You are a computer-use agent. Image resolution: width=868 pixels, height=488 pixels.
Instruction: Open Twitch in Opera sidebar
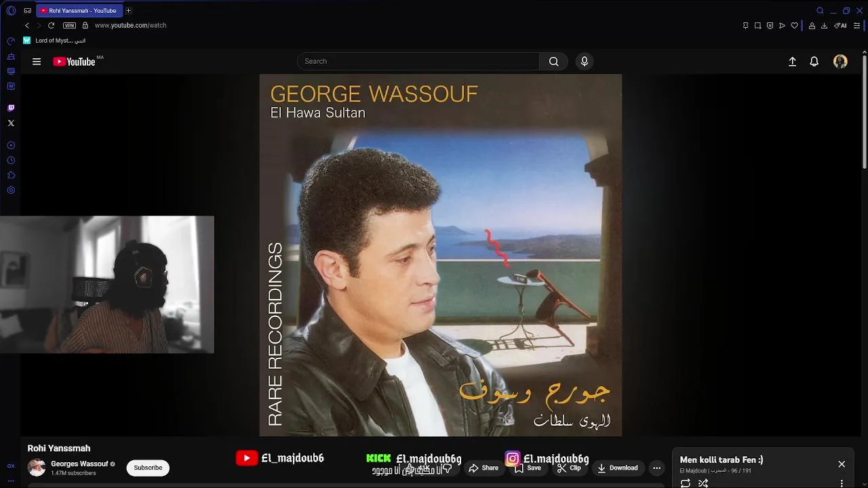[11, 108]
